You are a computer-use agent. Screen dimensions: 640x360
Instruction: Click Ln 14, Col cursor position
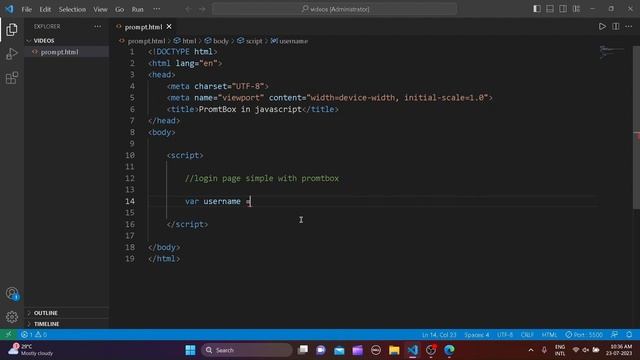(439, 335)
